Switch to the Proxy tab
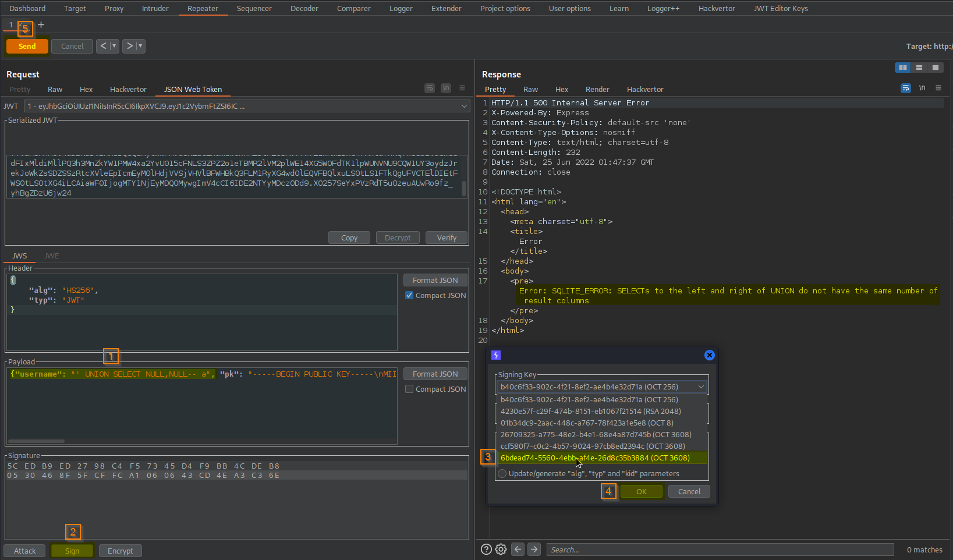Viewport: 953px width, 560px height. coord(114,9)
